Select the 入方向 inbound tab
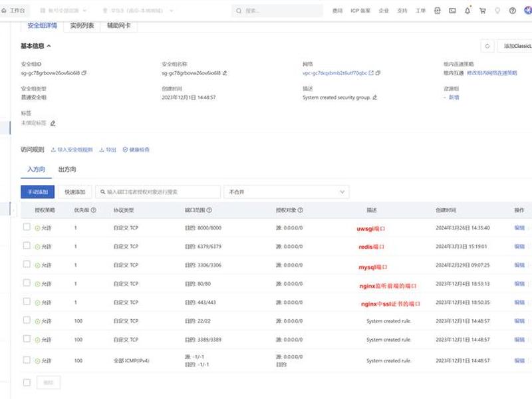Viewport: 532px width, 399px height. 36,170
